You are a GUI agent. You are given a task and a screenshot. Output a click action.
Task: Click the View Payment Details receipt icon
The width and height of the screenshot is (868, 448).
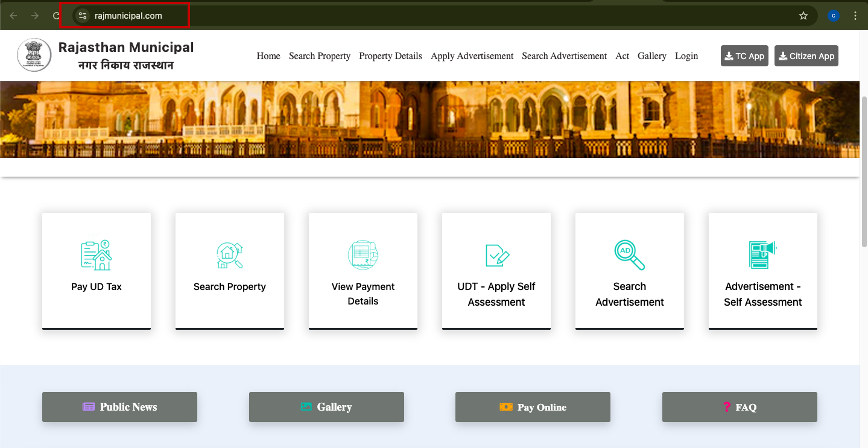pyautogui.click(x=363, y=254)
